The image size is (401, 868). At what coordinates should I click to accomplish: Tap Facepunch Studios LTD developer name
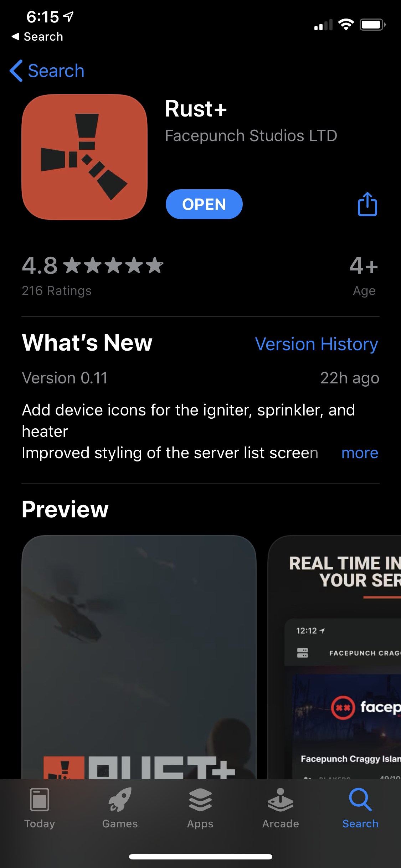coord(251,136)
